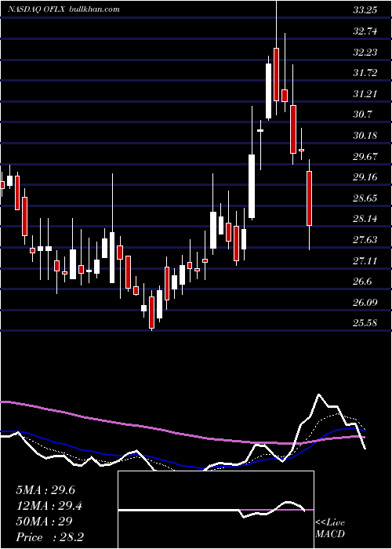This screenshot has height=549, width=392.
Task: Click the 30.7 price axis label
Action: (362, 115)
